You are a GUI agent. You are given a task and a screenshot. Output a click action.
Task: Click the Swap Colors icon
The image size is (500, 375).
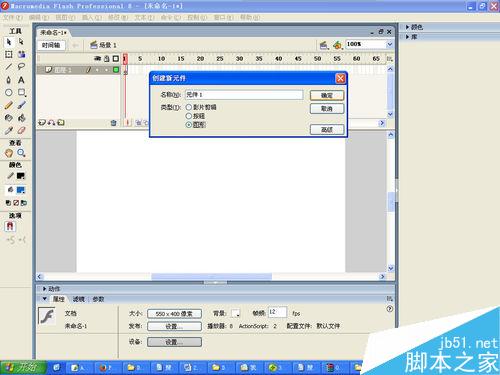click(x=24, y=203)
